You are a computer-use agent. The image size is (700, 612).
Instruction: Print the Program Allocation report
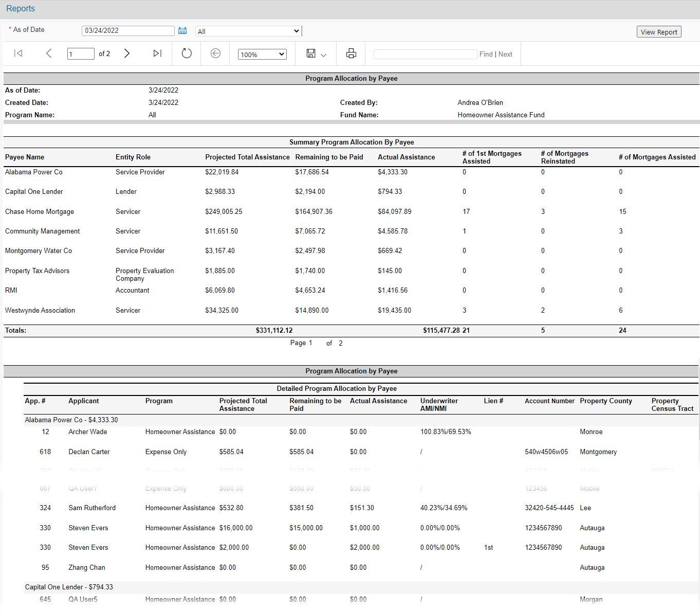[x=351, y=53]
